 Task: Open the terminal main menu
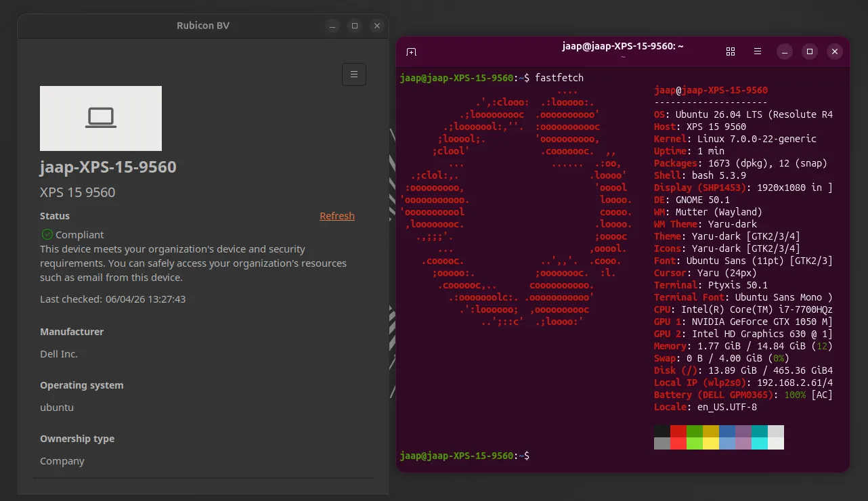tap(758, 51)
